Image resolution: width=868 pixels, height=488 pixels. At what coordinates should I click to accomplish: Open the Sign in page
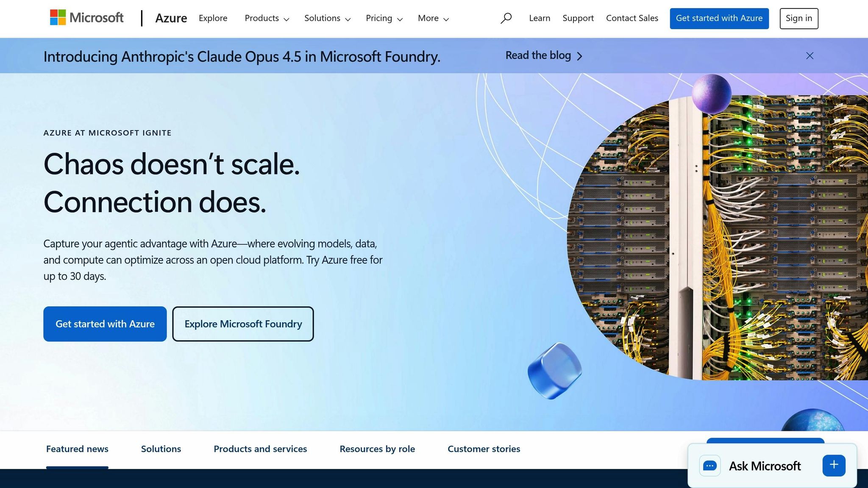tap(798, 18)
